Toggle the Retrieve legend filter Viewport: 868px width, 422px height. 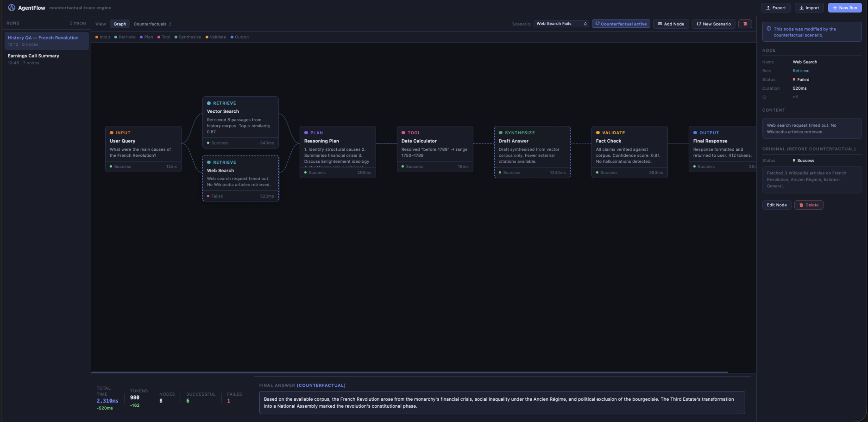[125, 37]
